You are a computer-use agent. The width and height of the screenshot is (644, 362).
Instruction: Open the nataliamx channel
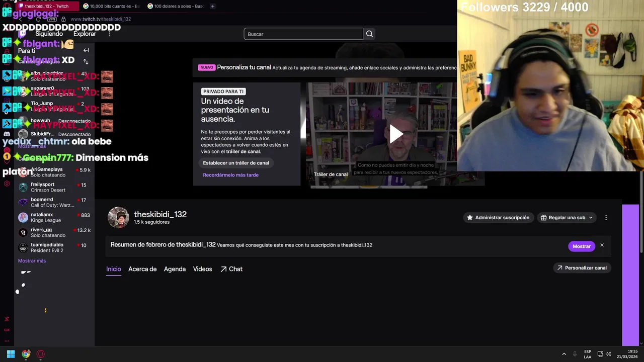(54, 218)
